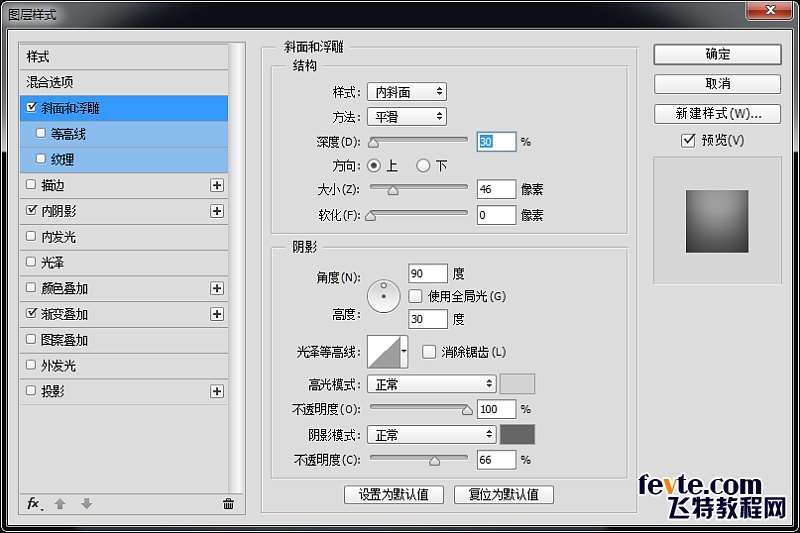
Task: Open the 光泽 settings row
Action: 124,262
